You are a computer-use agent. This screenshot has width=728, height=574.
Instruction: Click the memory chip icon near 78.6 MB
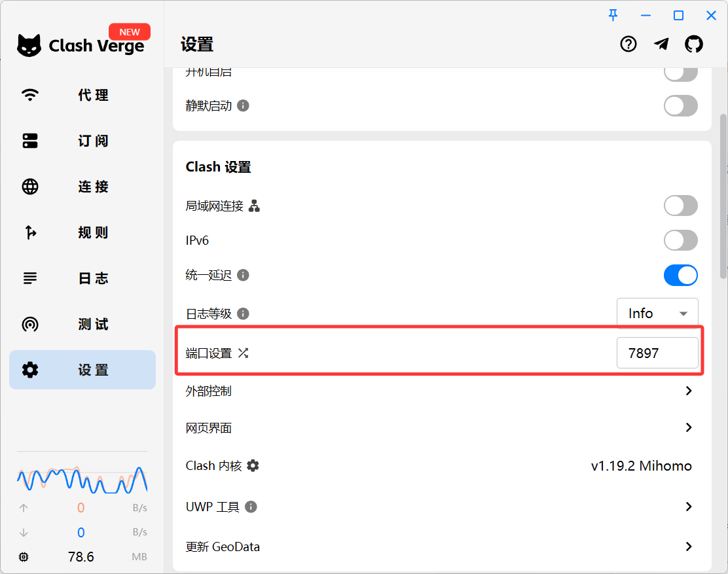[x=24, y=557]
